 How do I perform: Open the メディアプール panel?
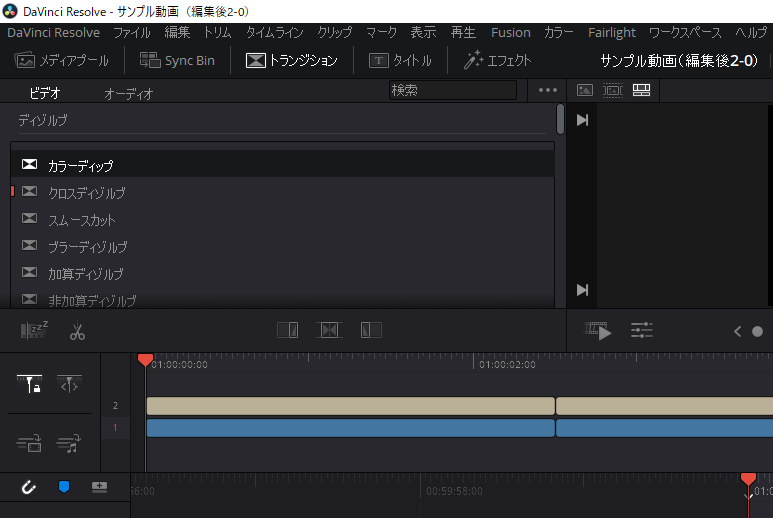pyautogui.click(x=62, y=61)
